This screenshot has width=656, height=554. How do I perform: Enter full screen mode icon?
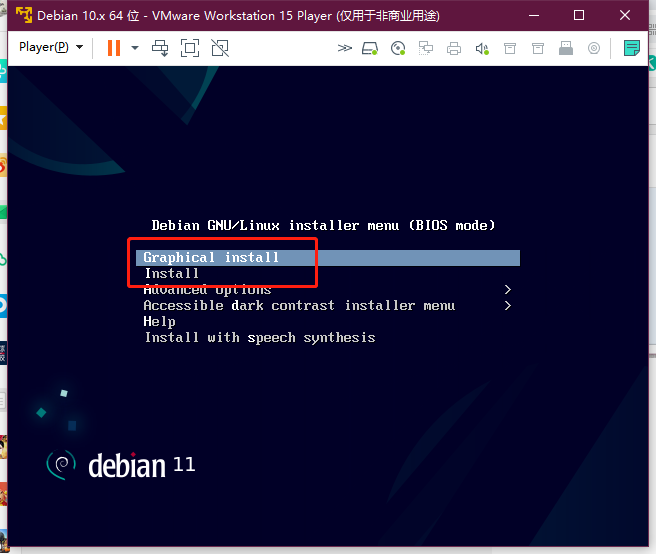[190, 48]
